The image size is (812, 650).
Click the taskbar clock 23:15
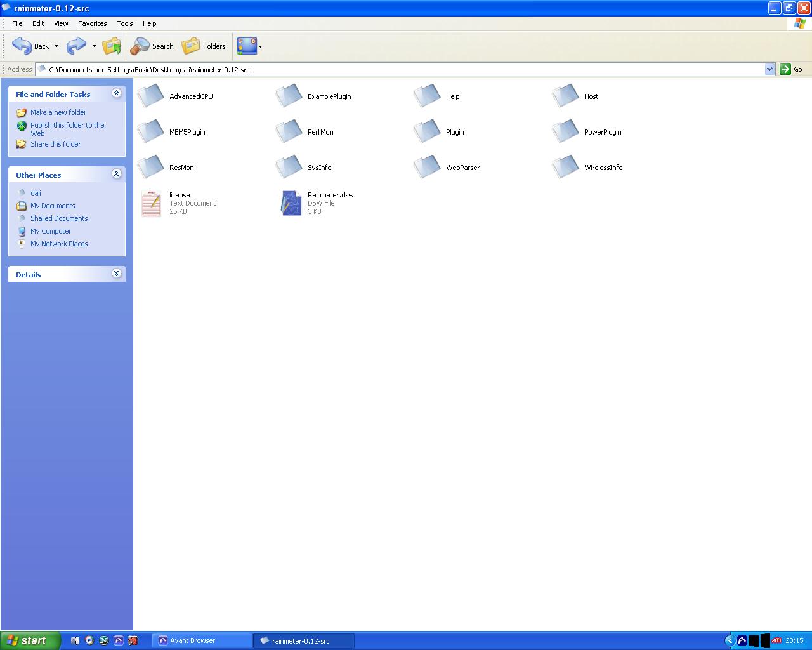[x=794, y=640]
